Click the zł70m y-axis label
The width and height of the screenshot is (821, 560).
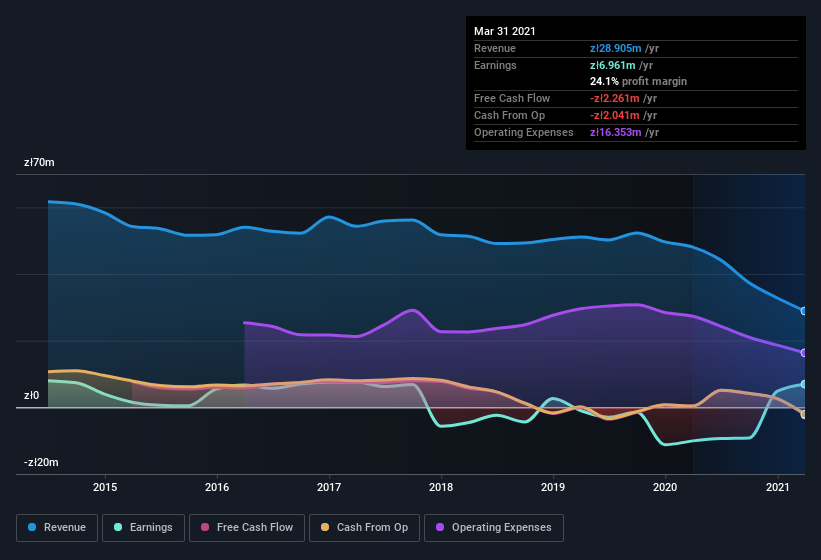[x=40, y=162]
